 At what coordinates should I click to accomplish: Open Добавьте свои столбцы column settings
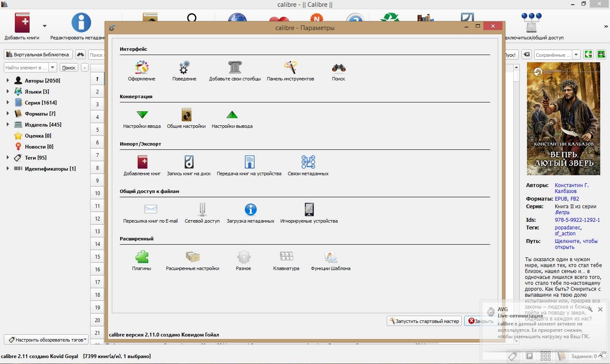[x=235, y=71]
